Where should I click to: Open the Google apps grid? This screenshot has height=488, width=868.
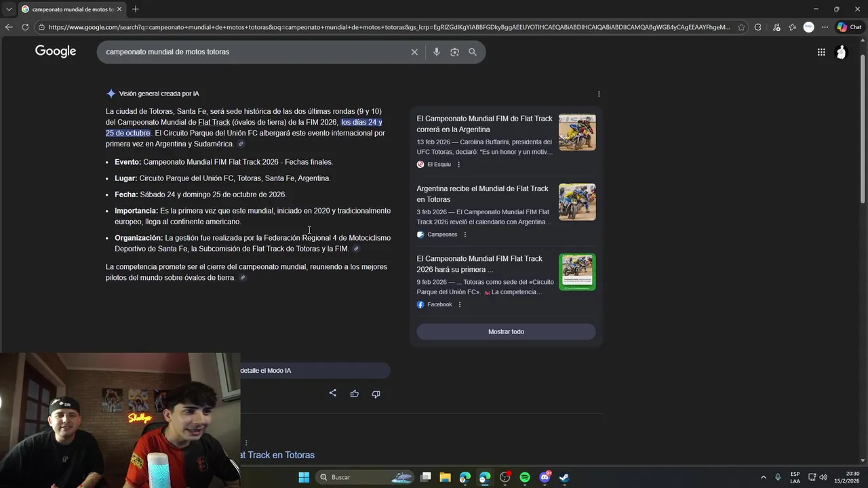[x=821, y=52]
